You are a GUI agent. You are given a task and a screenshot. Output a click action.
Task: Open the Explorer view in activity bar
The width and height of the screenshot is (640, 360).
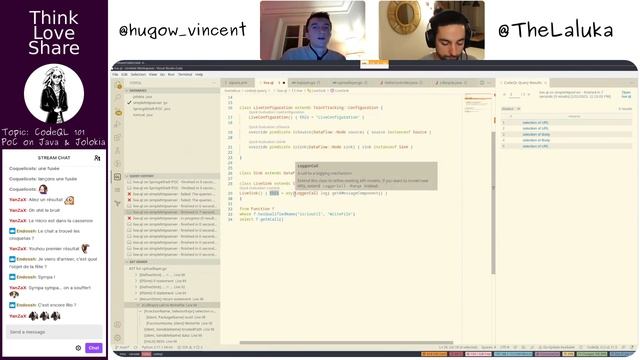point(119,86)
